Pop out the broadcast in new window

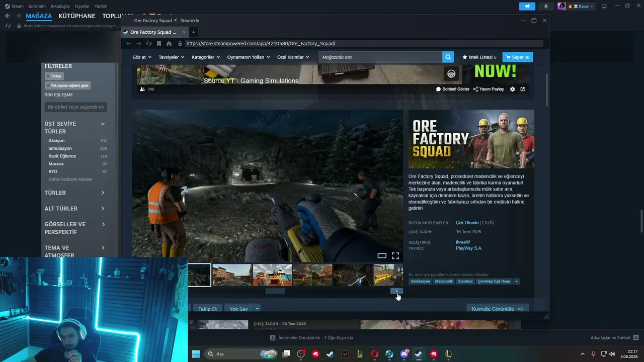[x=523, y=89]
